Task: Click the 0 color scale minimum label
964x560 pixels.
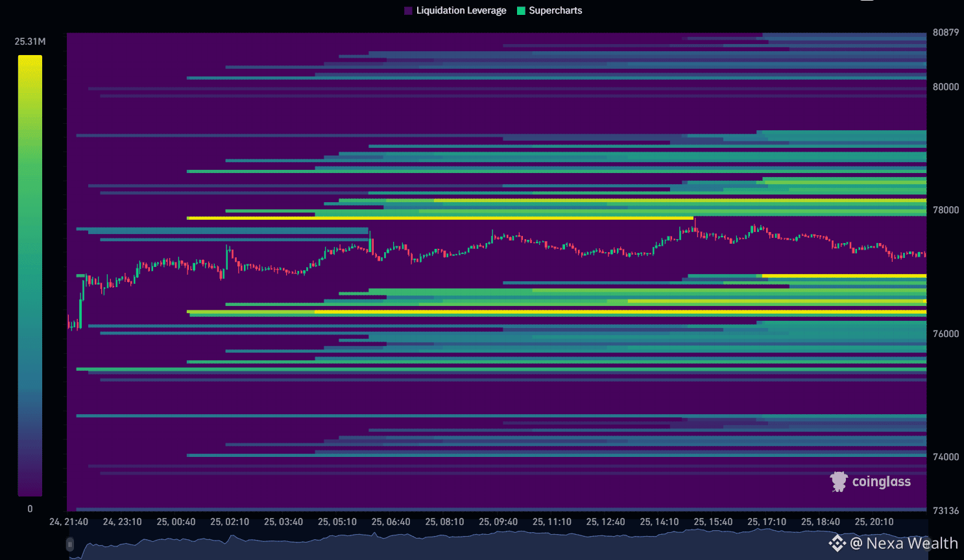Action: tap(30, 509)
